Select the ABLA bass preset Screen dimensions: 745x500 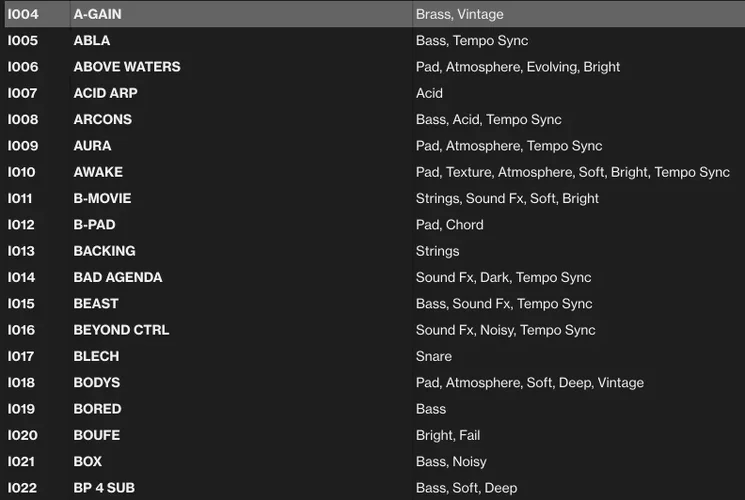[92, 41]
